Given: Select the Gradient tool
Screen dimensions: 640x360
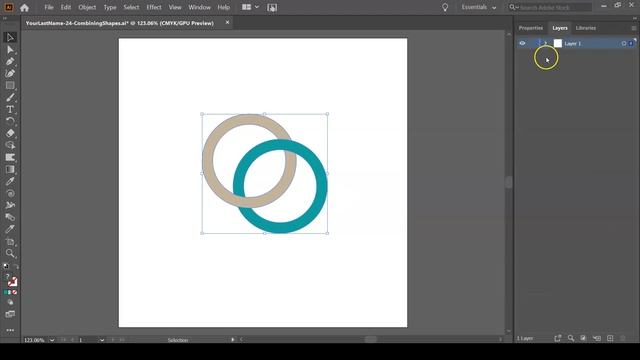Looking at the screenshot, I should 10,169.
